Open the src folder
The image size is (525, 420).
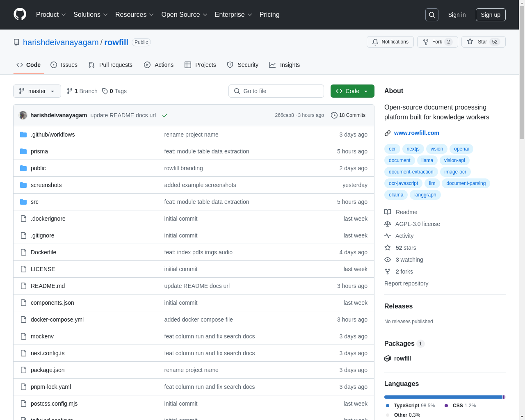34,202
